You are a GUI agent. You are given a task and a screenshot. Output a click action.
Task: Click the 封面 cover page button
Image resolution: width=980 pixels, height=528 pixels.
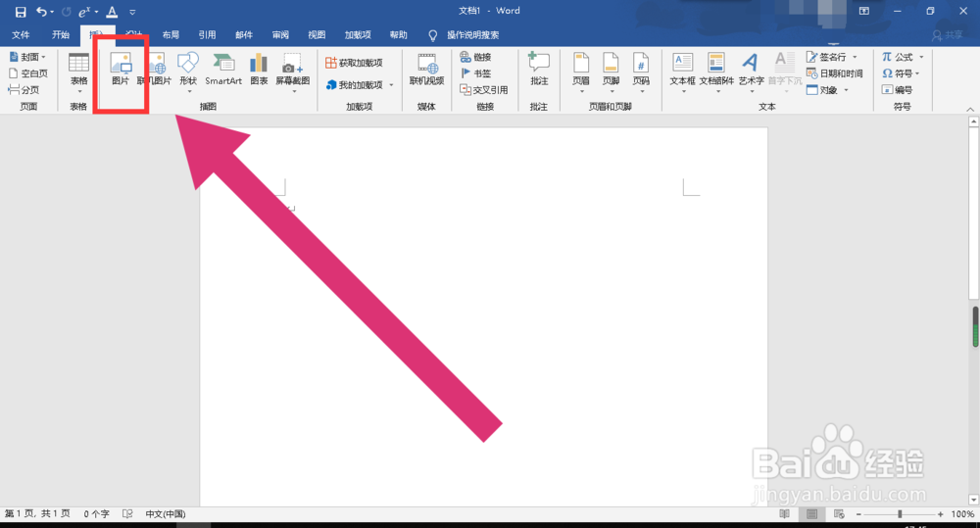click(27, 57)
